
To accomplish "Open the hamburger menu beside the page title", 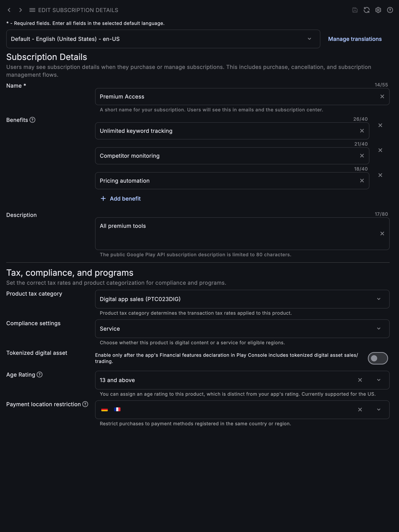I will pos(32,10).
